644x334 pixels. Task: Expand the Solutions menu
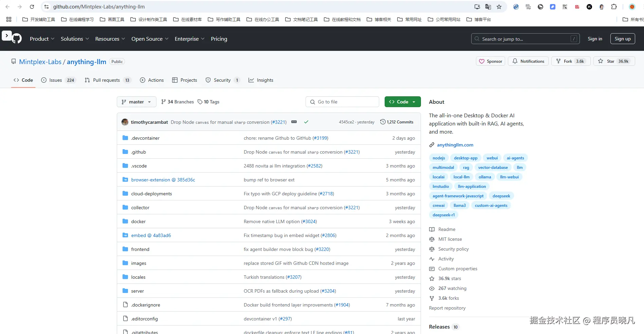(x=75, y=39)
